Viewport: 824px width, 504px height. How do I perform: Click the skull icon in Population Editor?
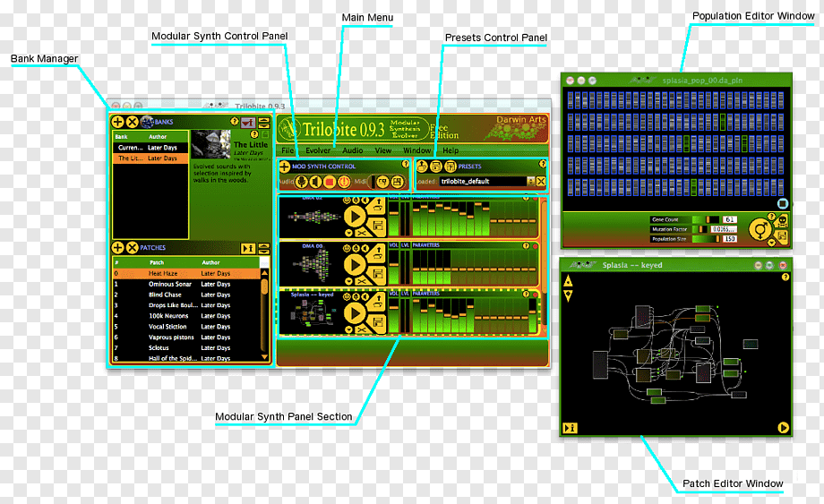point(783,220)
